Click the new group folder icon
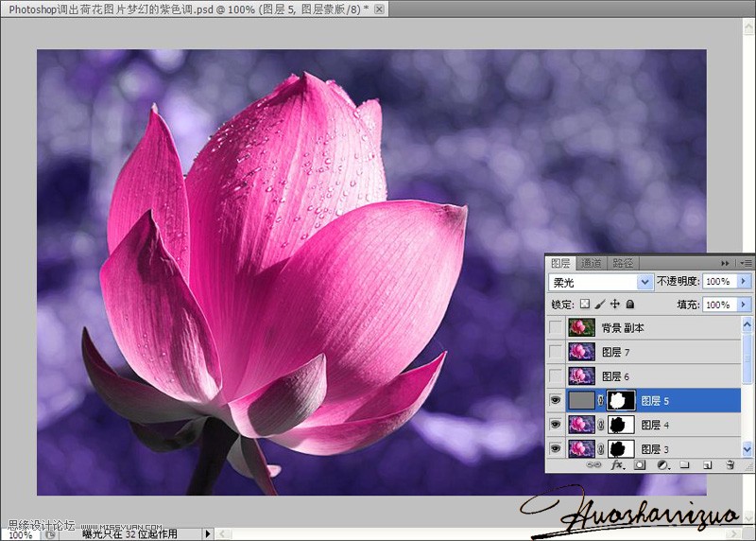 684,464
